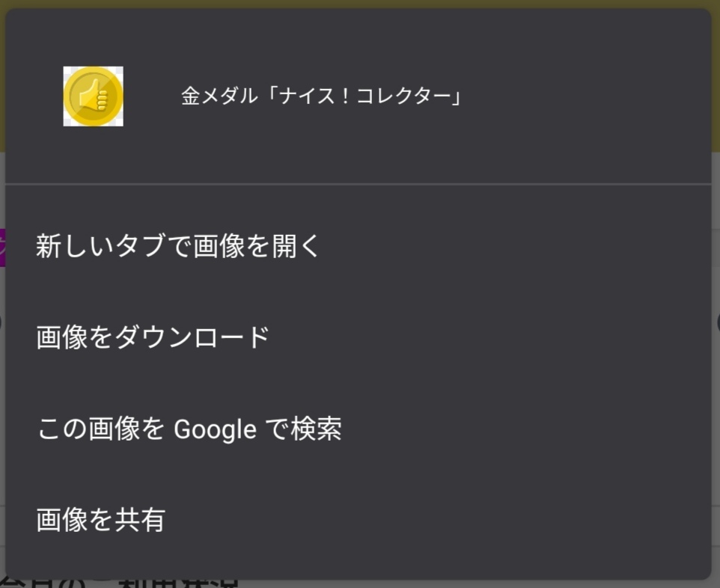Open the medal image in a new tab
The width and height of the screenshot is (720, 588).
pos(178,246)
